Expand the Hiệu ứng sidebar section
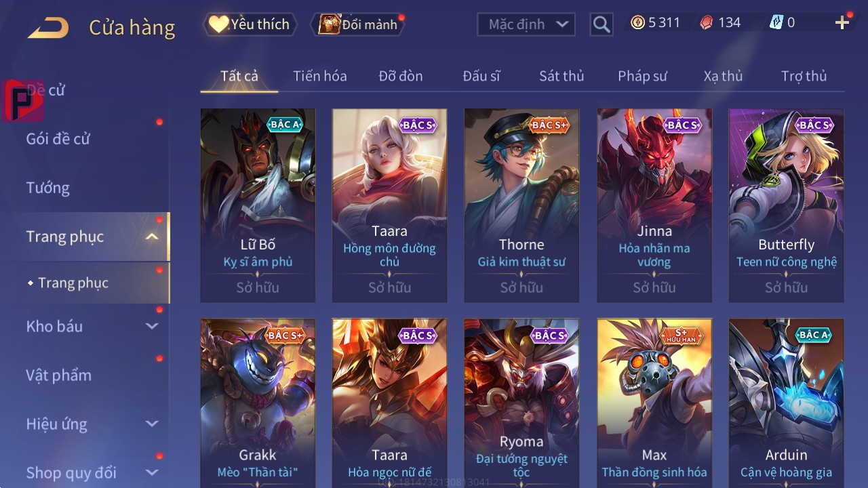The height and width of the screenshot is (488, 868). [152, 424]
